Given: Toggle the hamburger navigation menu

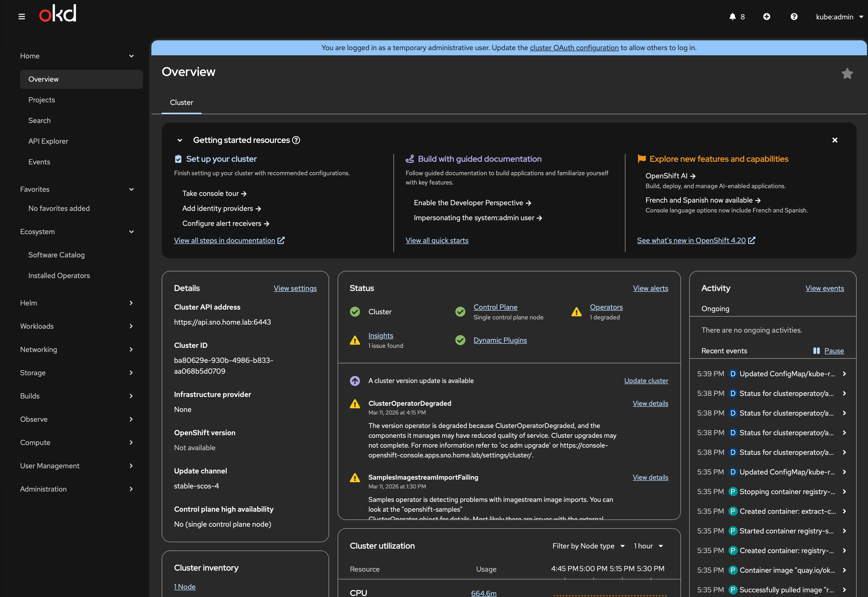Looking at the screenshot, I should (x=22, y=17).
